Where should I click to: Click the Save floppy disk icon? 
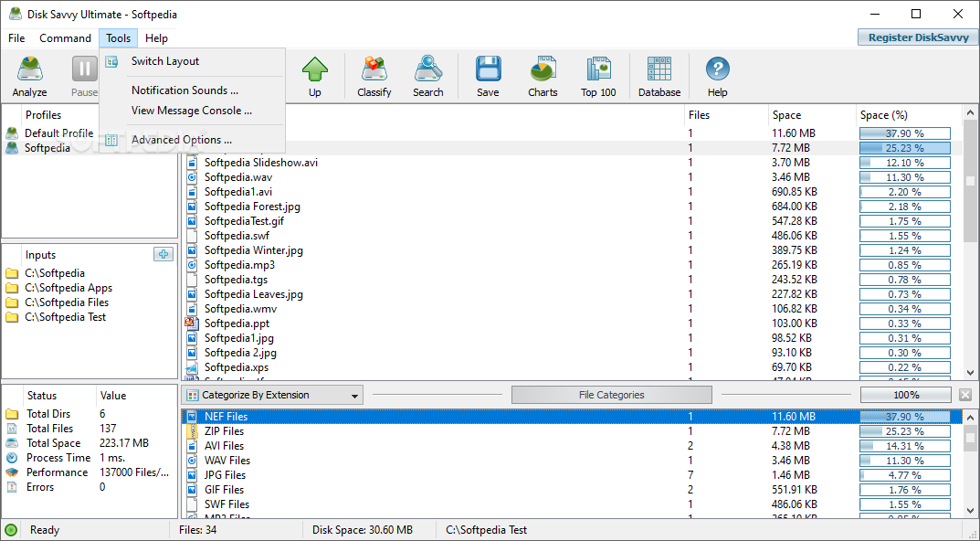point(488,69)
